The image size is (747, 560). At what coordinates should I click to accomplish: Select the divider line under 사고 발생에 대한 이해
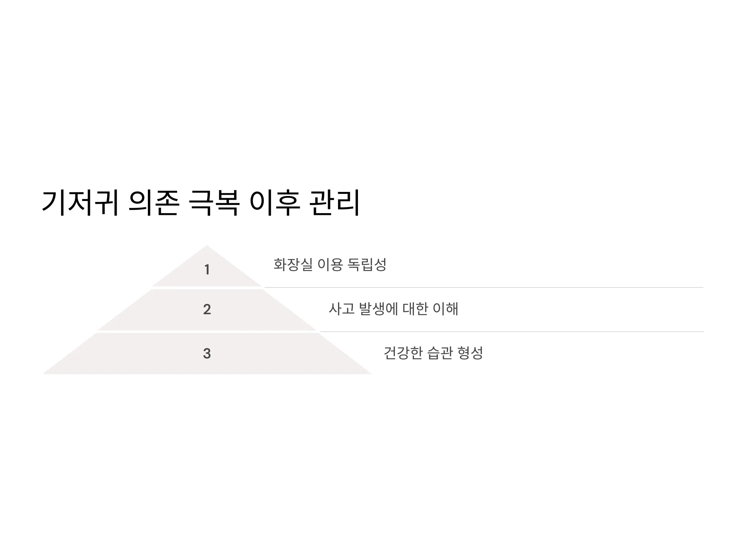(512, 332)
